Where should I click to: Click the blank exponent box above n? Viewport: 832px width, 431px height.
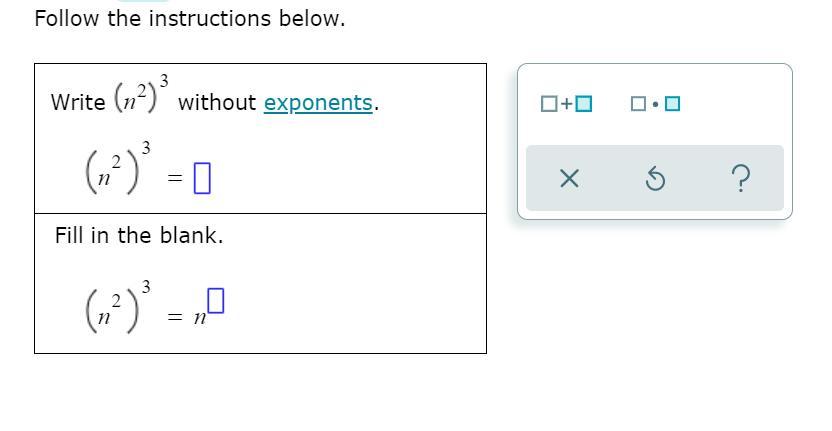tap(218, 299)
